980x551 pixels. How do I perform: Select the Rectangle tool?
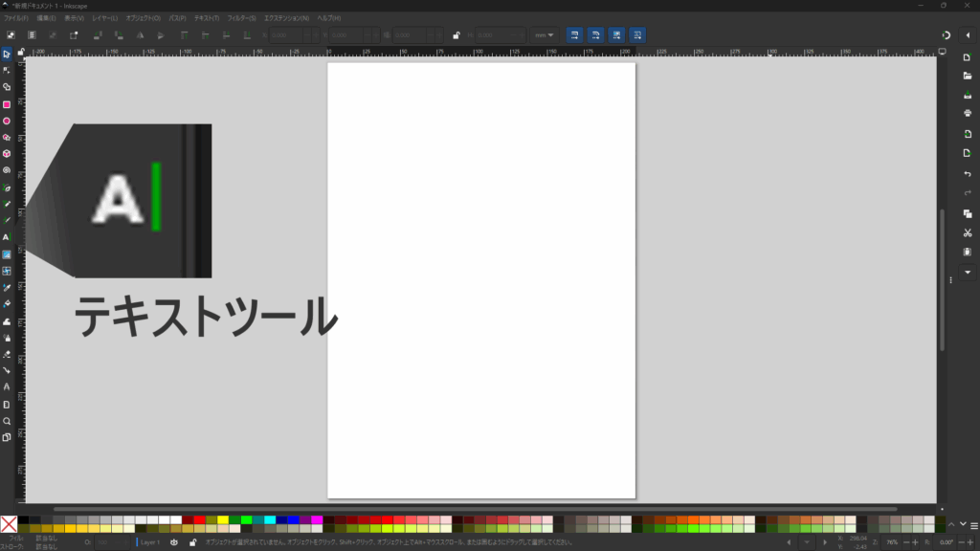coord(7,104)
